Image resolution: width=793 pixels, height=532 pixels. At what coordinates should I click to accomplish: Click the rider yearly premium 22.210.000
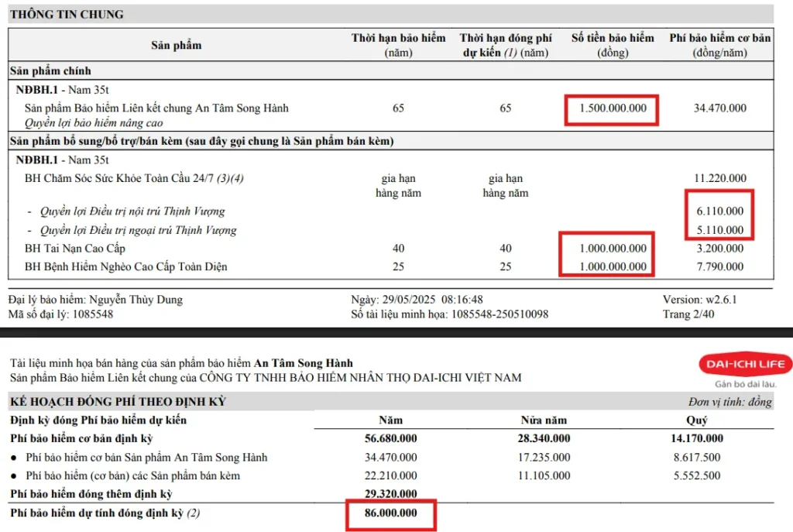(x=391, y=475)
